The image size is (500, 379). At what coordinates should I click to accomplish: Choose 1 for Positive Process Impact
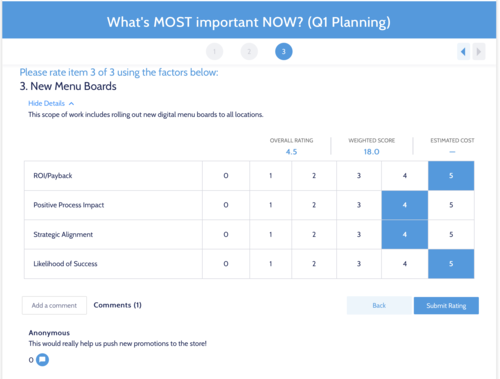click(x=271, y=205)
